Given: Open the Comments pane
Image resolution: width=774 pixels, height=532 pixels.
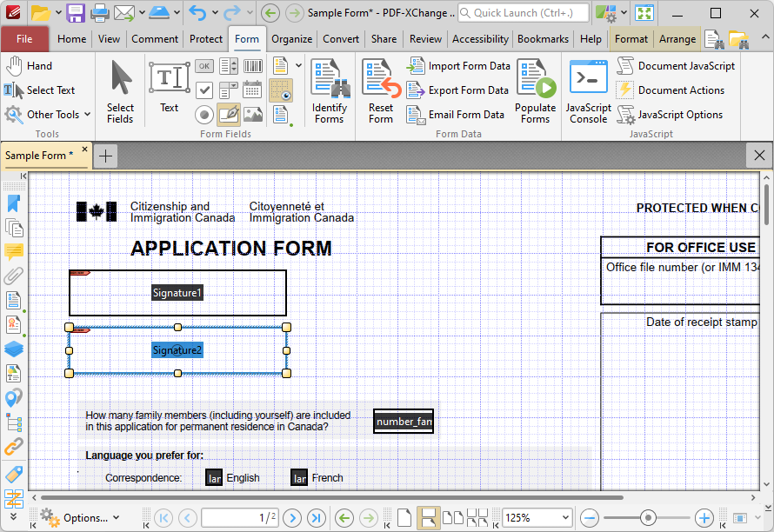Looking at the screenshot, I should (x=14, y=252).
